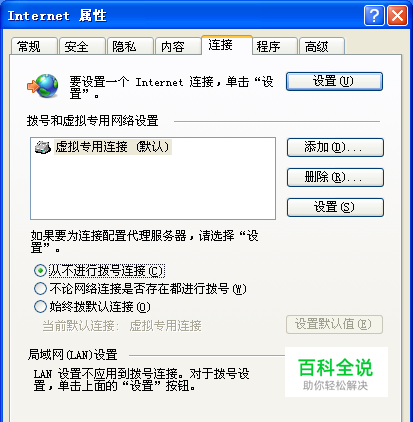Click the 添加(D)... button
Viewport: 413px width, 422px height.
pos(335,147)
